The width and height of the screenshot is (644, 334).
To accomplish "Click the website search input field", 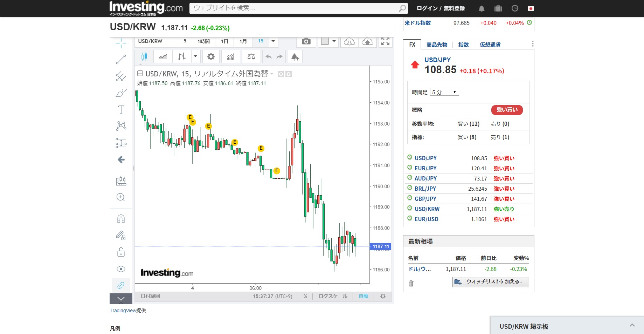I will click(x=294, y=8).
